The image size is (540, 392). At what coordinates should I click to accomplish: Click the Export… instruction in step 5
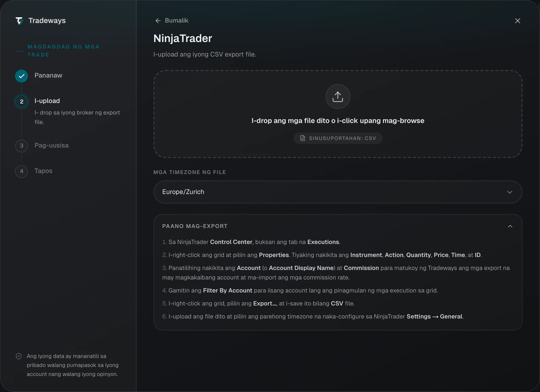tap(265, 303)
